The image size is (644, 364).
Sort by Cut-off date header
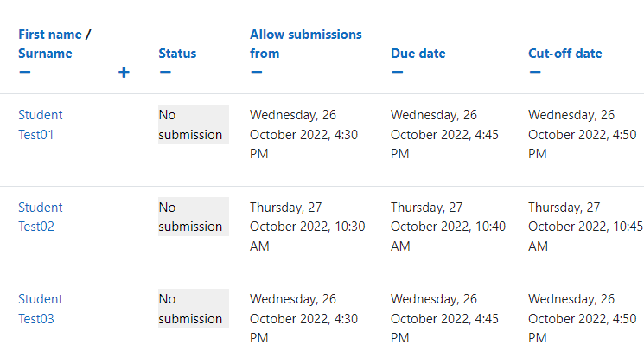[565, 54]
